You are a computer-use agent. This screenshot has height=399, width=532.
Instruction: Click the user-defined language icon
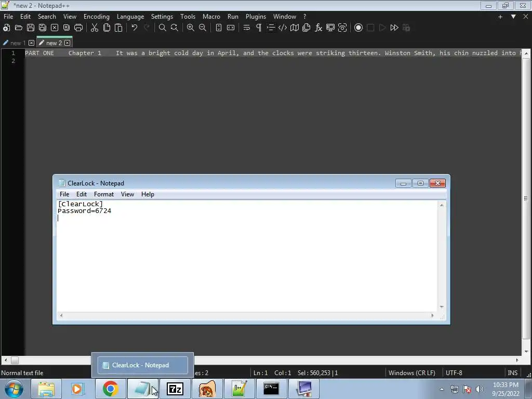[x=283, y=28]
